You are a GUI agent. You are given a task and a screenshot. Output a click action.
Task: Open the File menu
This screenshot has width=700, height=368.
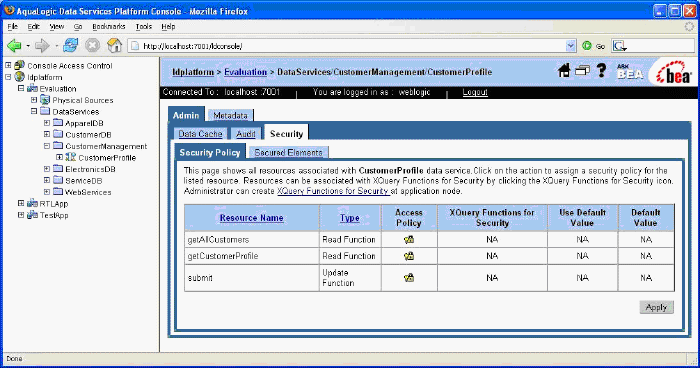[x=12, y=27]
